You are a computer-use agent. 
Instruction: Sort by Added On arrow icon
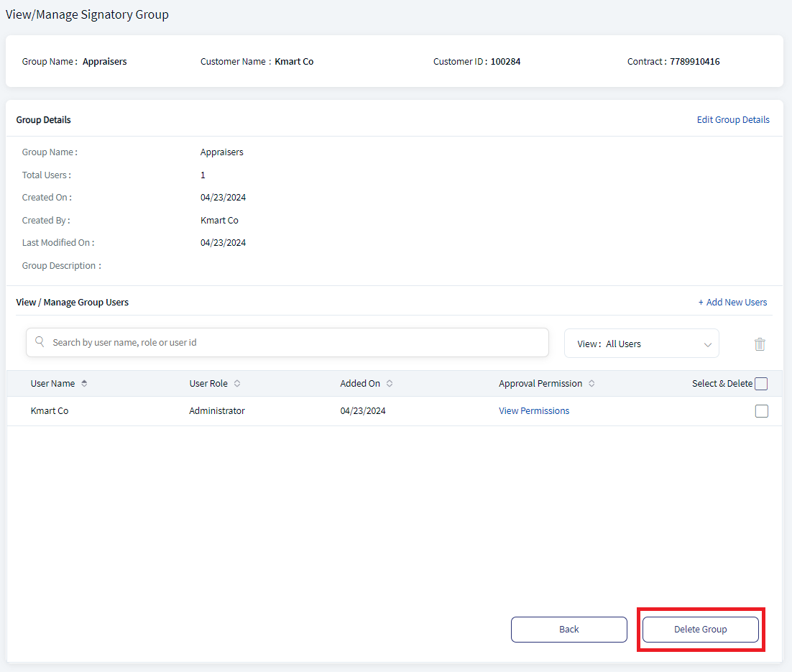390,384
